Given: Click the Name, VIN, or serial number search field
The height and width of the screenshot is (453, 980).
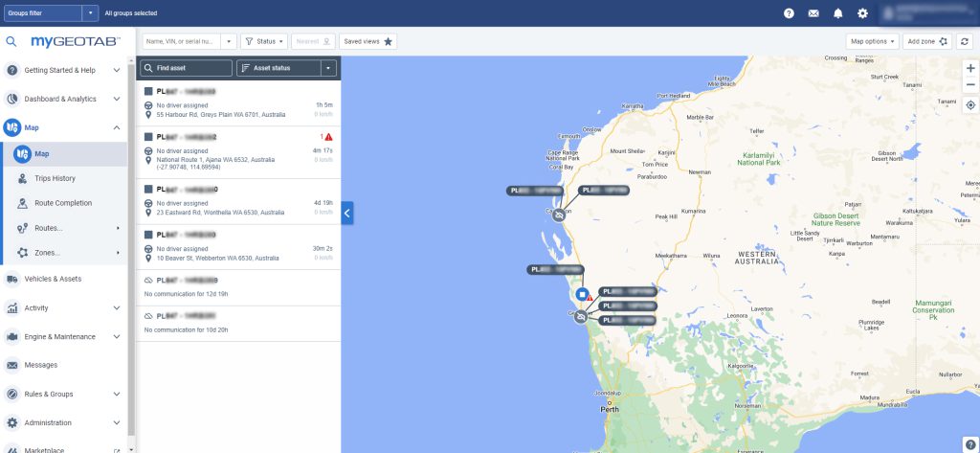Looking at the screenshot, I should tap(182, 41).
